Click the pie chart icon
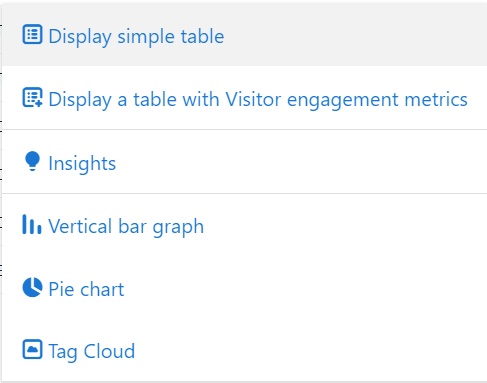The image size is (487, 383). [32, 287]
